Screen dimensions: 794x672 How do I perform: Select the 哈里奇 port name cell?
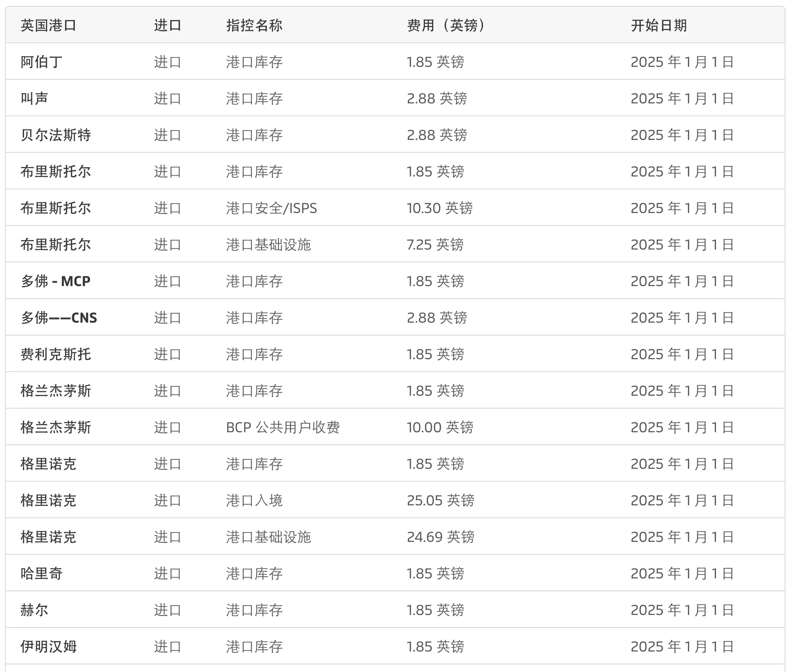(41, 574)
